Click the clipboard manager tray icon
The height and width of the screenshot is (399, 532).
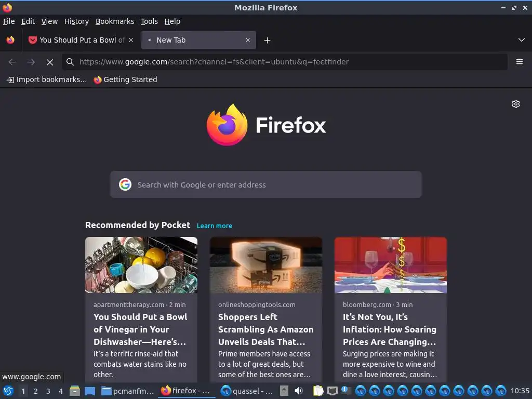(318, 391)
